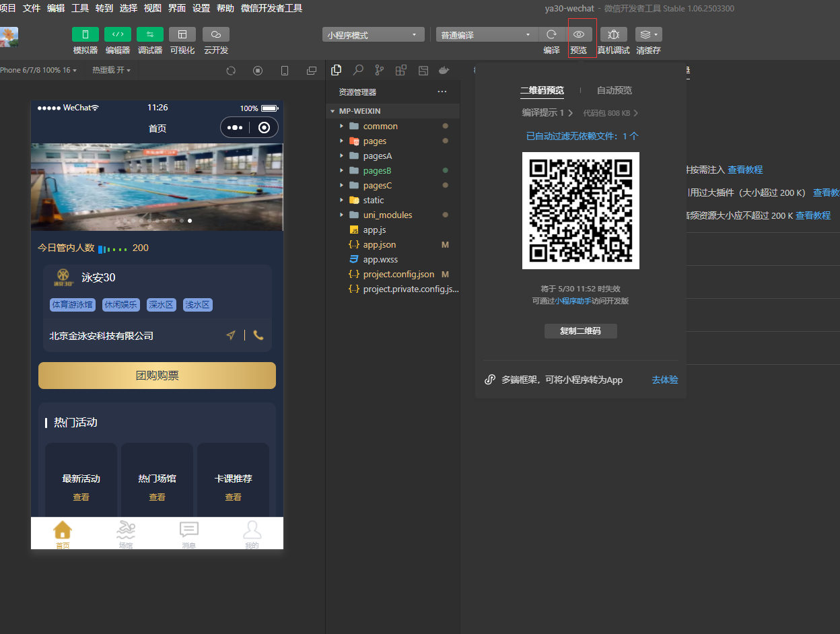Toggle the Simulator panel button
Viewport: 840px width, 634px height.
85,34
